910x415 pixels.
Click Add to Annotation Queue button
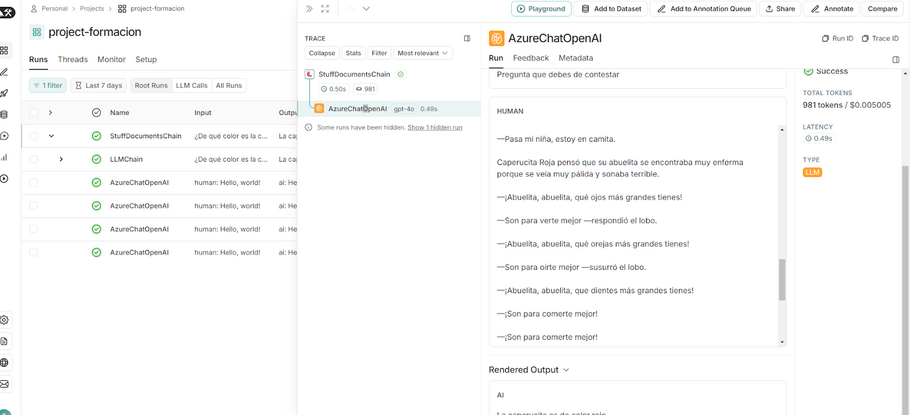703,9
